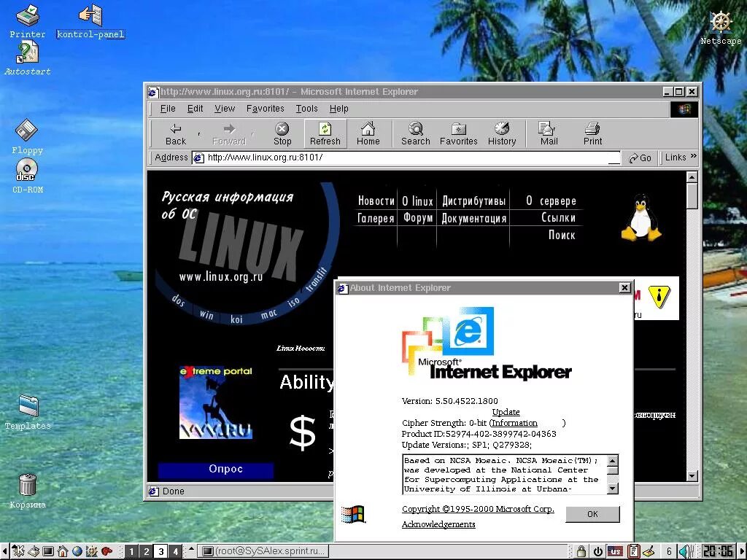
Task: Click OK in About Internet Explorer
Action: [x=592, y=514]
